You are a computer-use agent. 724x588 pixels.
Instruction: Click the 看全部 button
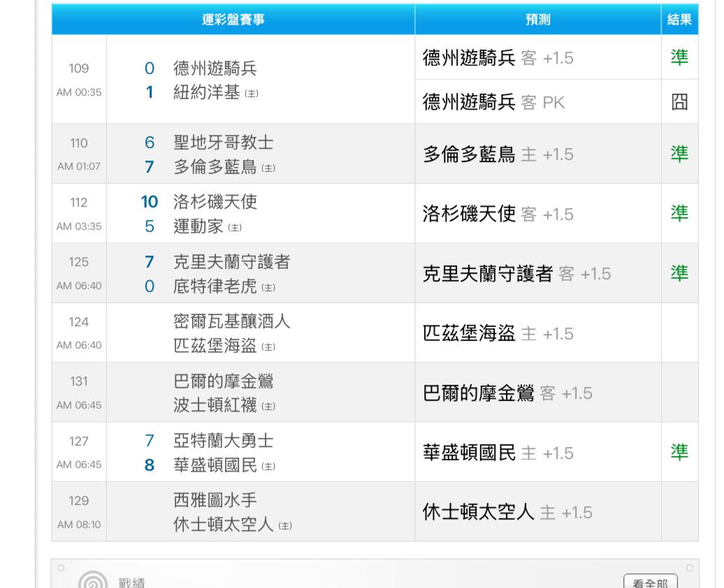tap(651, 582)
